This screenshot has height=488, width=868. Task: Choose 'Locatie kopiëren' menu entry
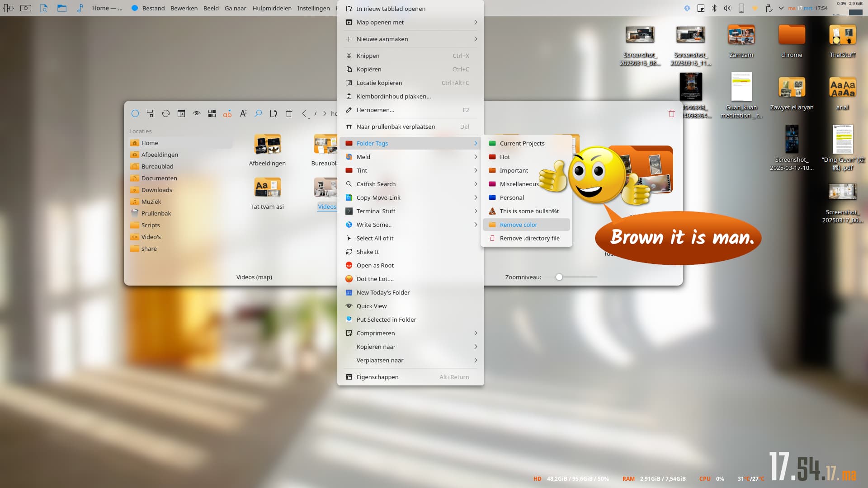click(410, 83)
